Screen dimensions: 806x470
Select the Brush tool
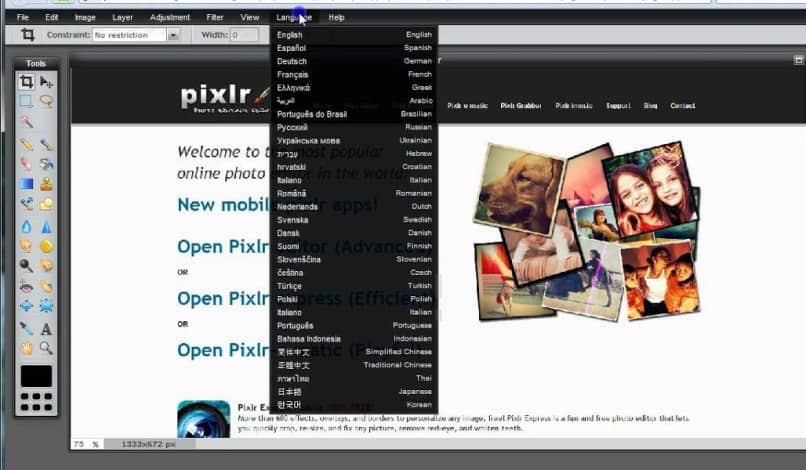pos(46,145)
